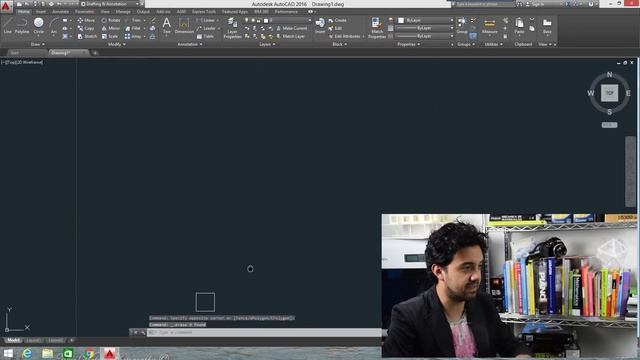The image size is (640, 360).
Task: Click the Rotate tool
Action: coord(111,20)
